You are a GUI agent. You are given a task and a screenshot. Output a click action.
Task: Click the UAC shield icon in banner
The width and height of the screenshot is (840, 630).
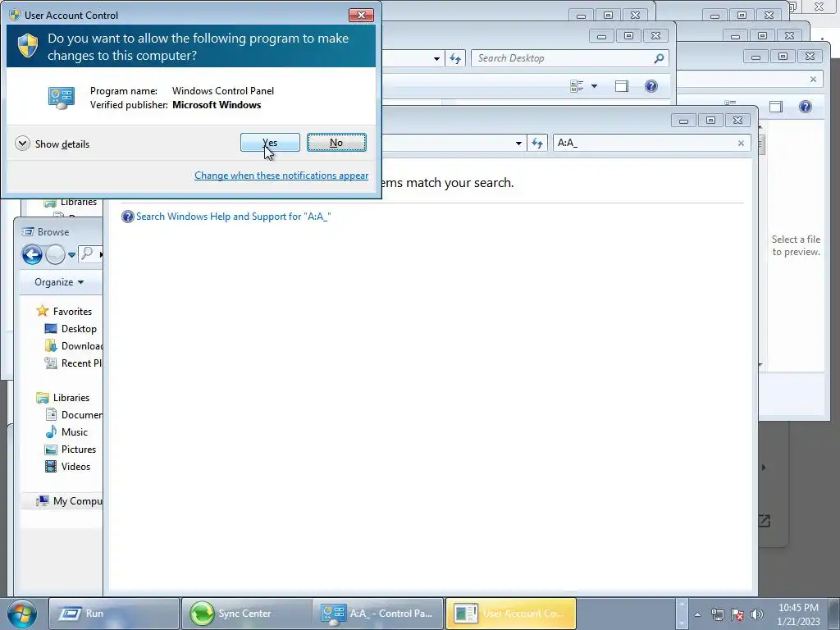point(27,46)
